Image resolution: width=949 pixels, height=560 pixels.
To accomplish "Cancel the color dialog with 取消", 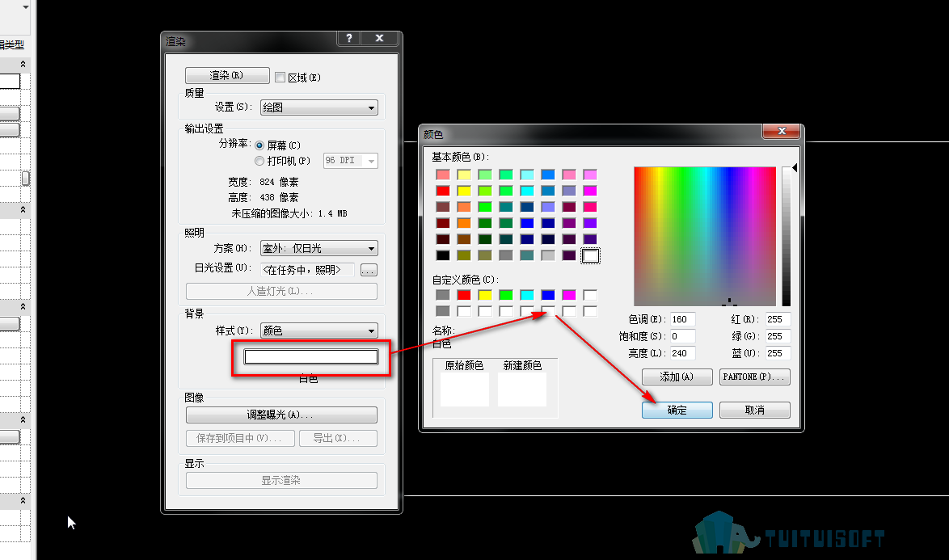I will [755, 410].
